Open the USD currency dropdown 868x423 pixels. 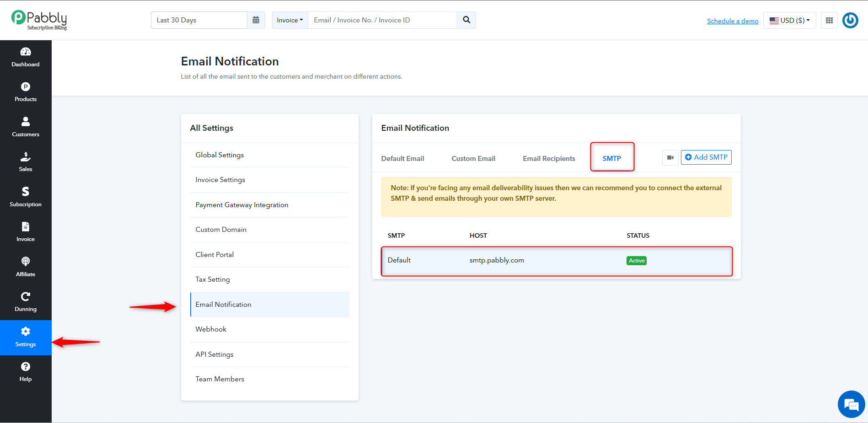pyautogui.click(x=789, y=20)
